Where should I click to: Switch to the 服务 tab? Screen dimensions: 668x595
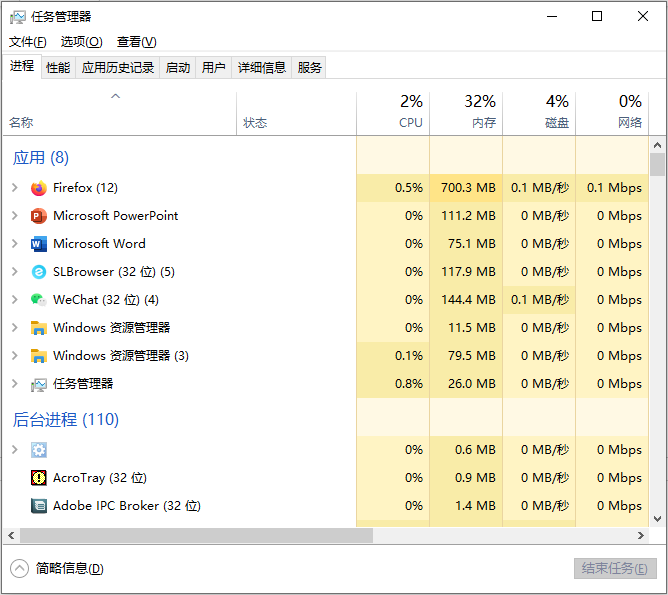[x=309, y=67]
